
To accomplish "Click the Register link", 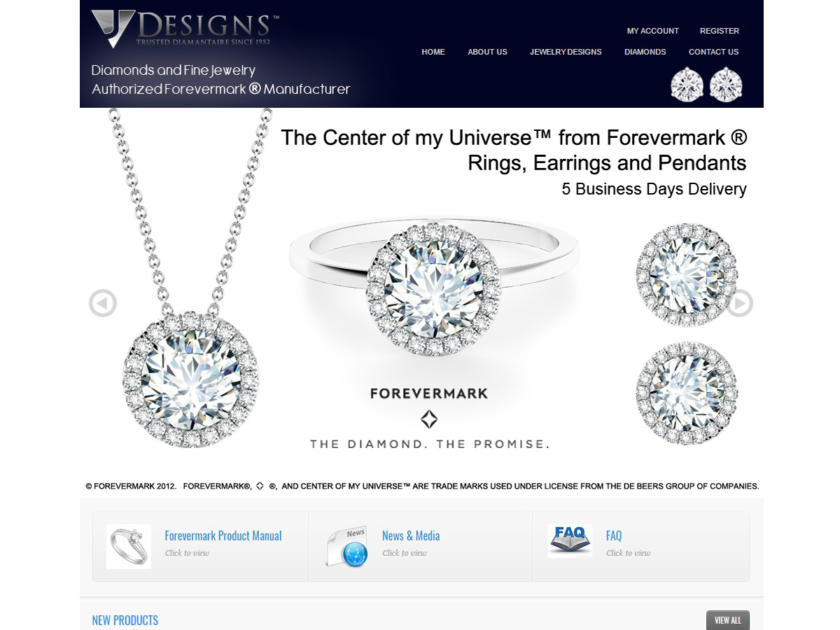I will click(x=720, y=31).
